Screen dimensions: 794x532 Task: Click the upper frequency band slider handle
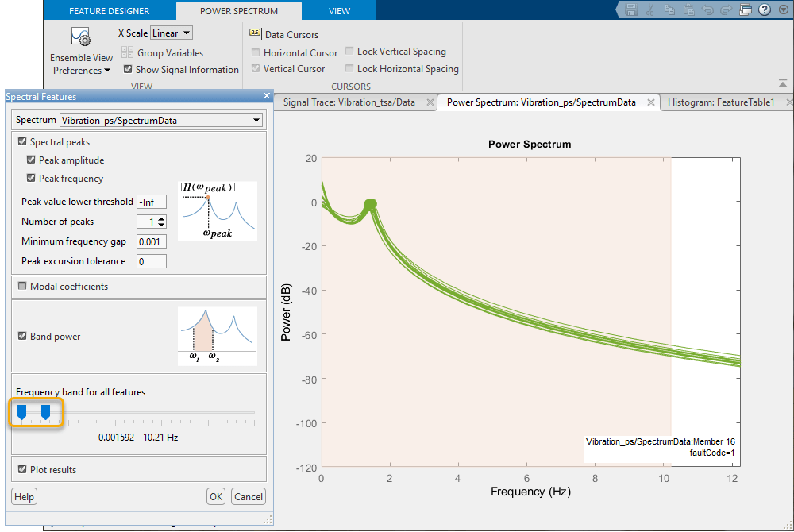pos(45,413)
